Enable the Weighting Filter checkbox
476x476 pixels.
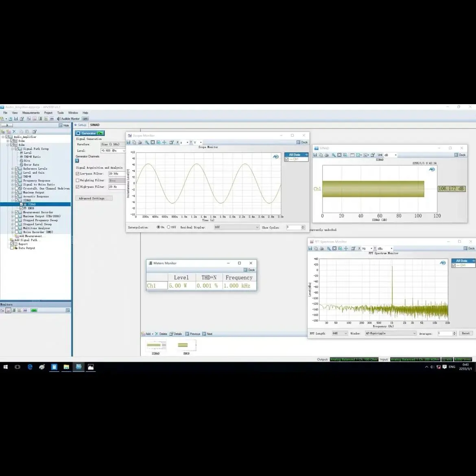point(77,180)
